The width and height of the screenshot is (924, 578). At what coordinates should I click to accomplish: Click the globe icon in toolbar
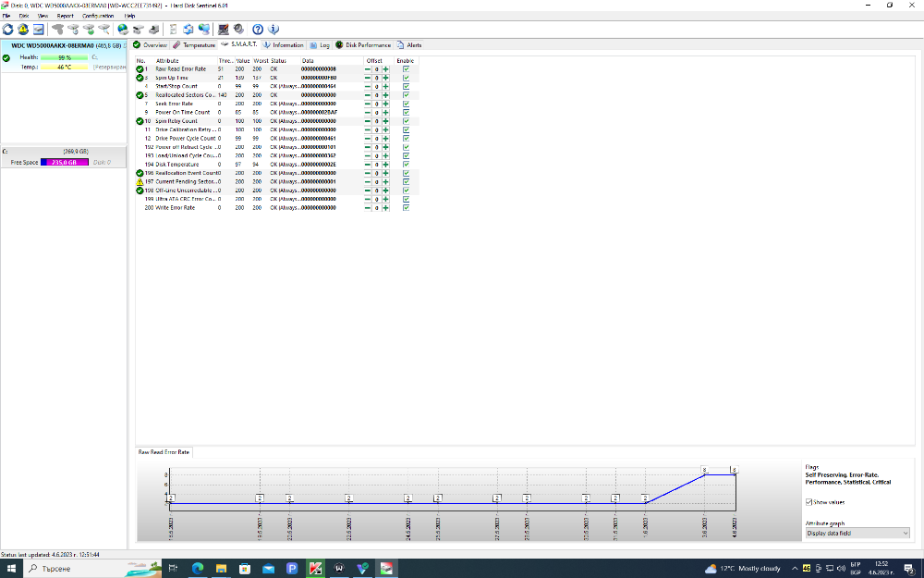tap(123, 29)
